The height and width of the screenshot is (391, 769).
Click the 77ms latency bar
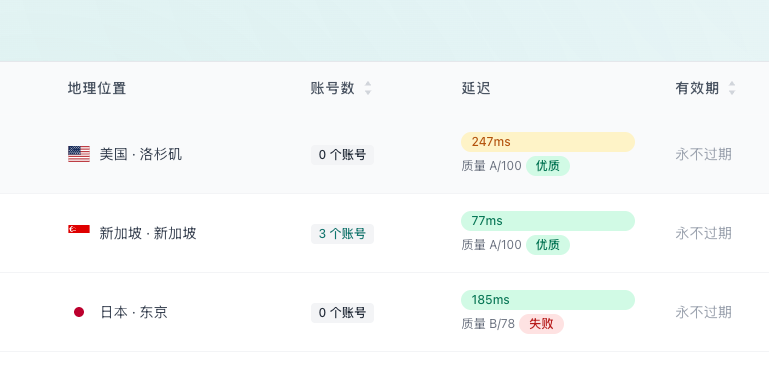(548, 221)
